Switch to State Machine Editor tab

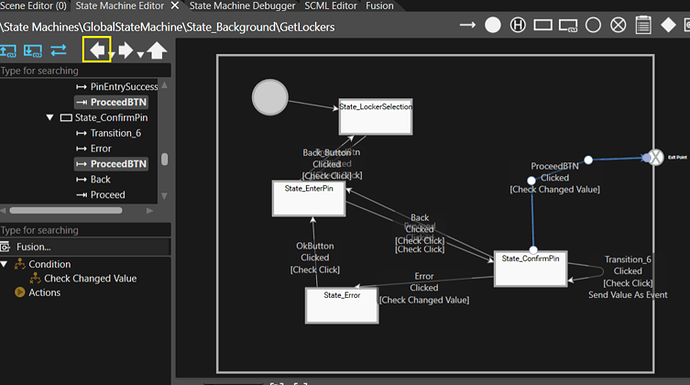point(119,6)
